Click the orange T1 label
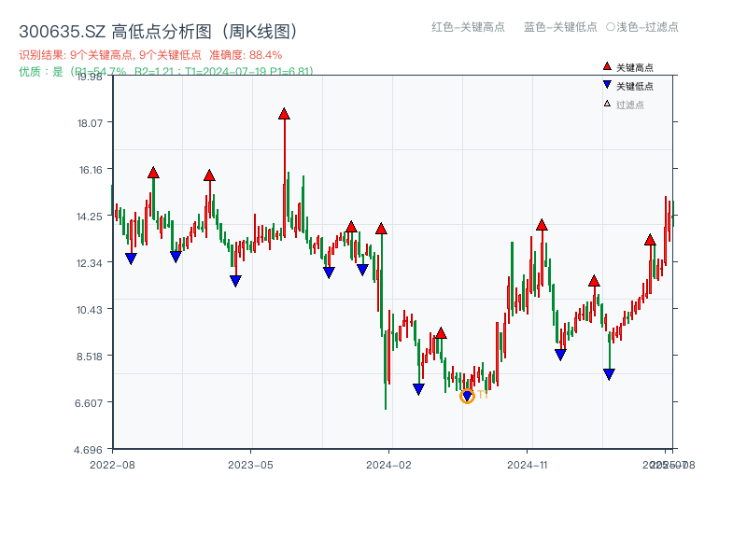747x560 pixels. coord(483,395)
